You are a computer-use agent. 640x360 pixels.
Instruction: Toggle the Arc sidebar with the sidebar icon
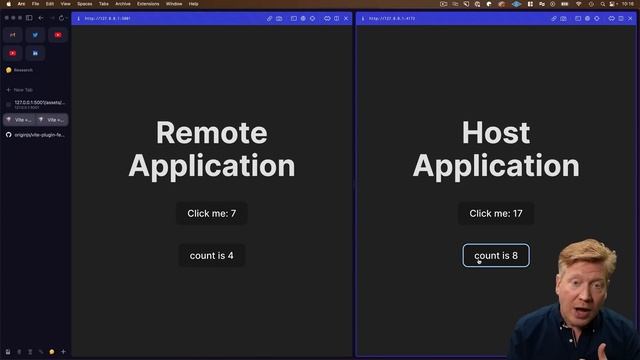[29, 18]
